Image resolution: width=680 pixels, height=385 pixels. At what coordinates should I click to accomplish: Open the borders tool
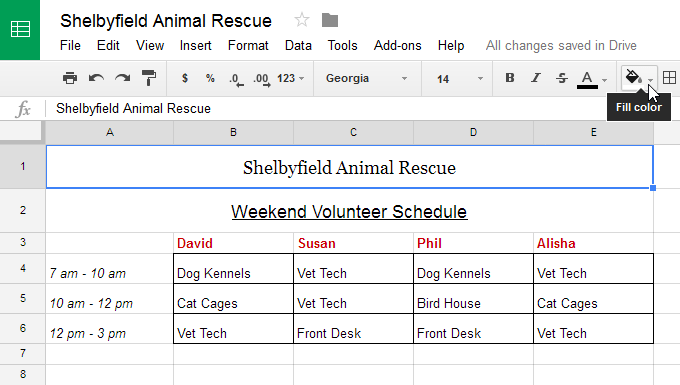click(x=669, y=78)
